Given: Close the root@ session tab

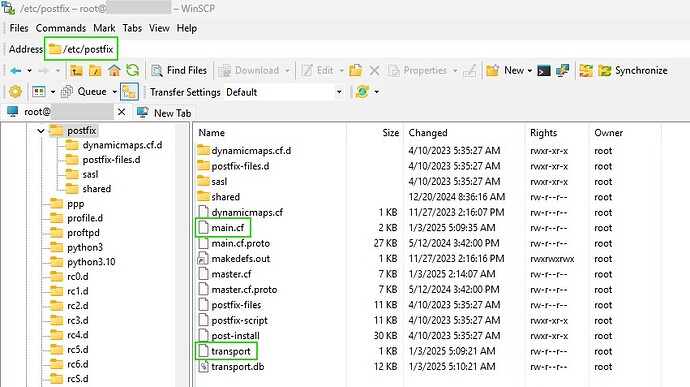Looking at the screenshot, I should (121, 112).
